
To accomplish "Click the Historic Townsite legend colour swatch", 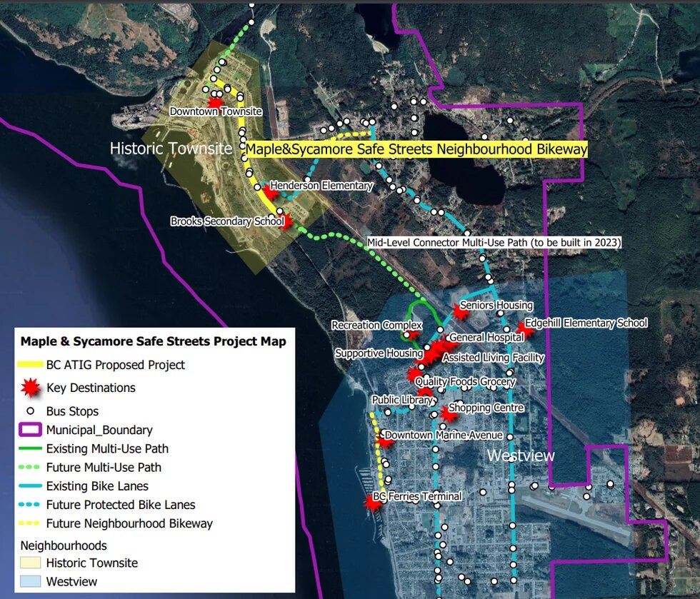I will [30, 563].
